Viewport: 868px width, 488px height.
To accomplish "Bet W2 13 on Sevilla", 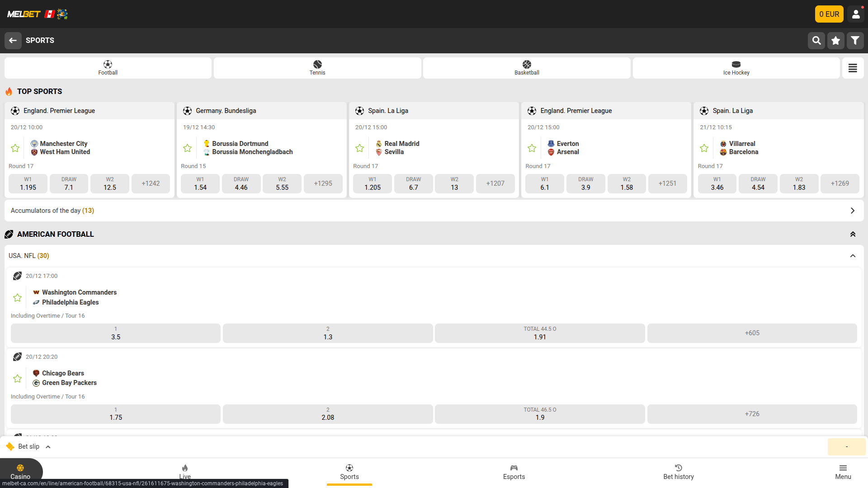I will pos(454,183).
